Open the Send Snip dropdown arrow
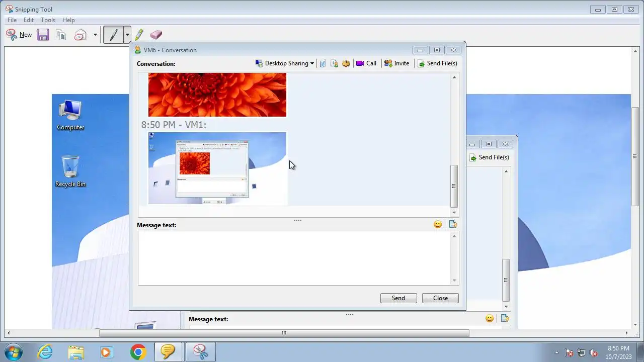This screenshot has height=362, width=644. click(95, 35)
